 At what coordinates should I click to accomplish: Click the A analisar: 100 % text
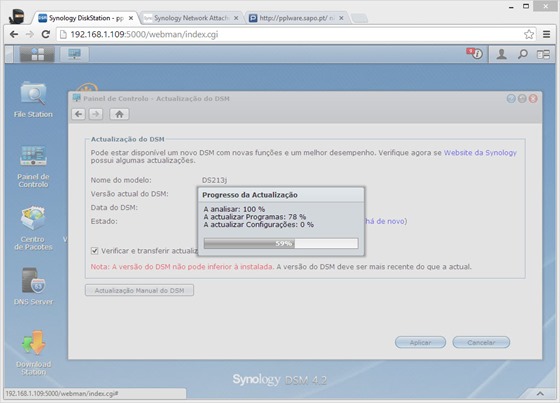tap(234, 209)
